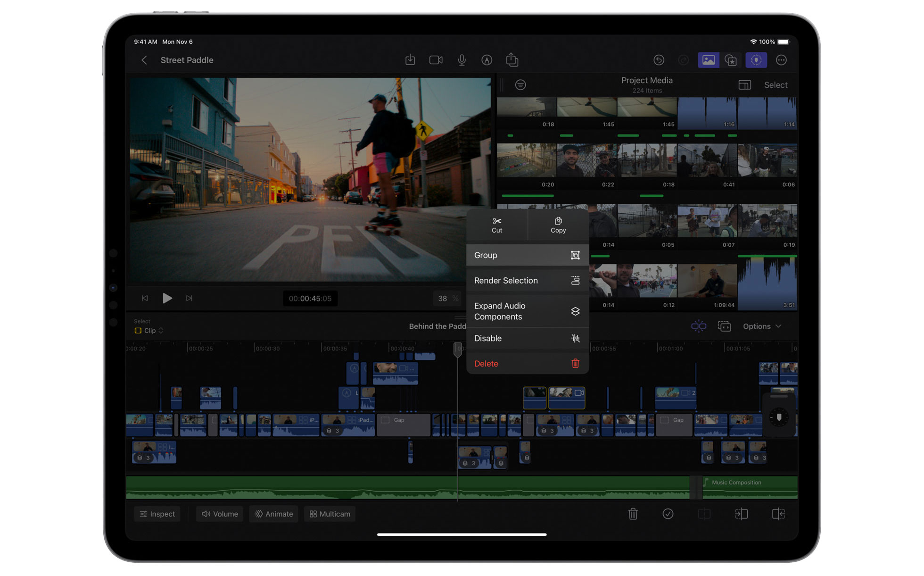The width and height of the screenshot is (924, 576).
Task: Open the timeline Options dropdown
Action: pyautogui.click(x=762, y=326)
